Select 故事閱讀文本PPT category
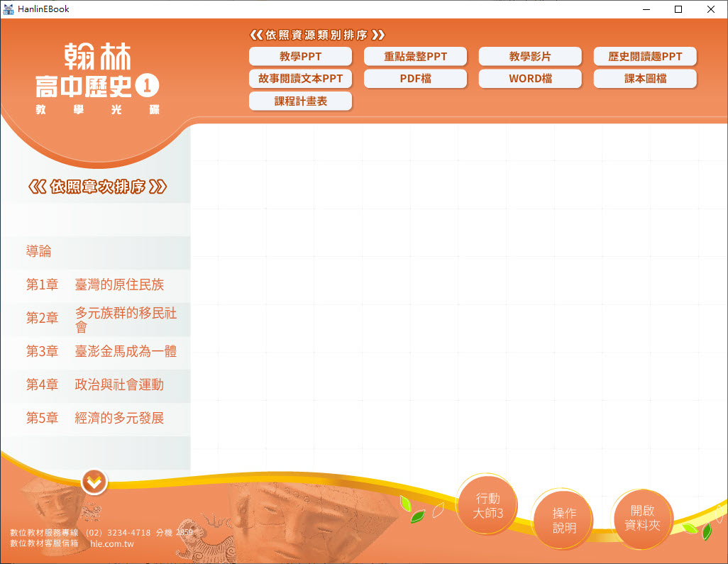 (x=301, y=79)
